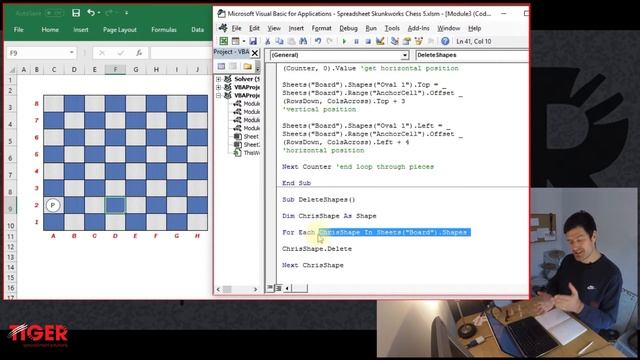Screen dimensions: 640x360
Task: Click the Reset (stop) toolbar icon
Action: 368,41
